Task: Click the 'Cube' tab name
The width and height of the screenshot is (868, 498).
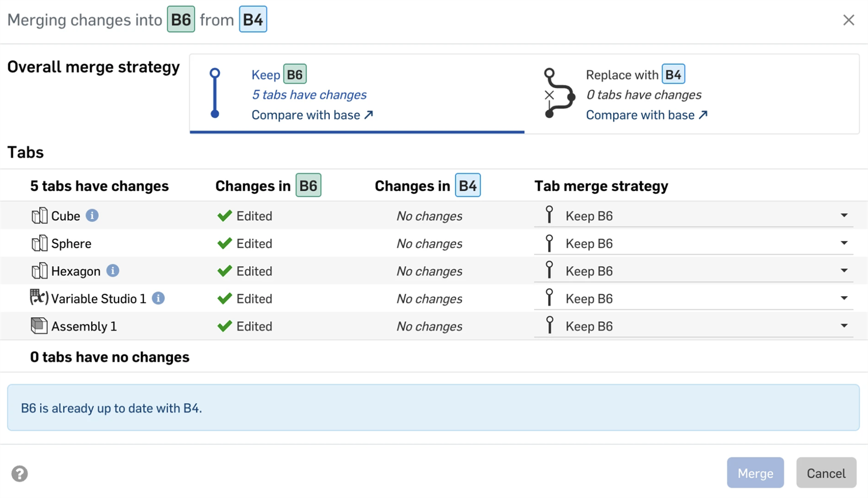Action: point(66,216)
